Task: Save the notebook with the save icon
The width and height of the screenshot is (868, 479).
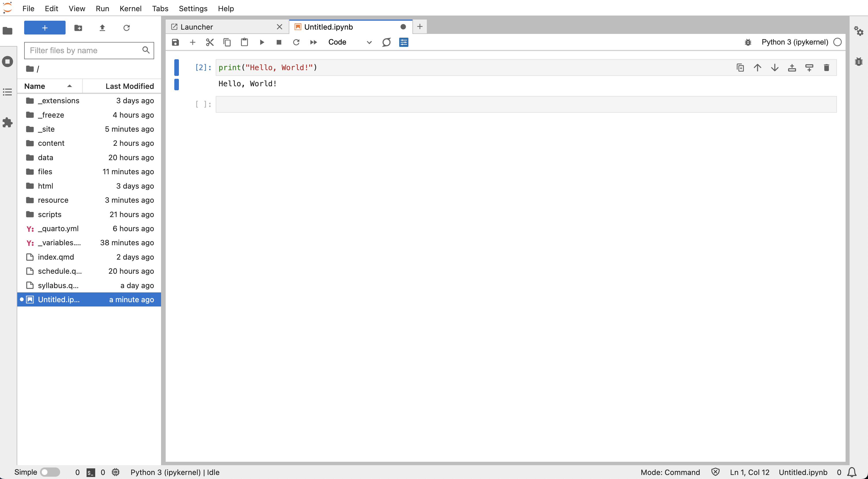Action: [175, 42]
